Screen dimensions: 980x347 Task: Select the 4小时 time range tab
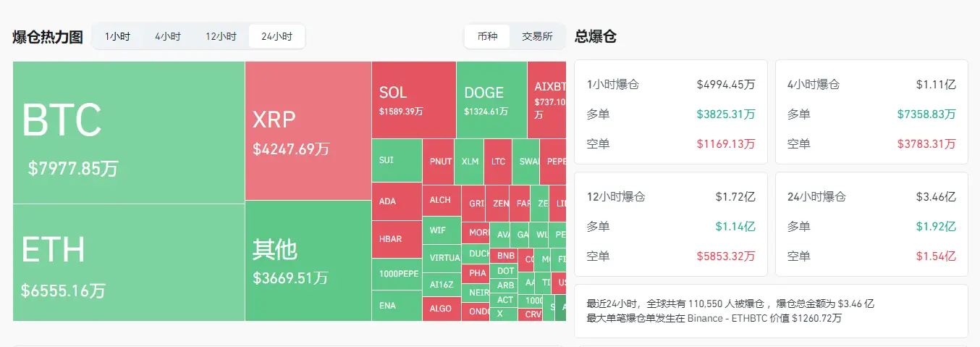[x=167, y=36]
